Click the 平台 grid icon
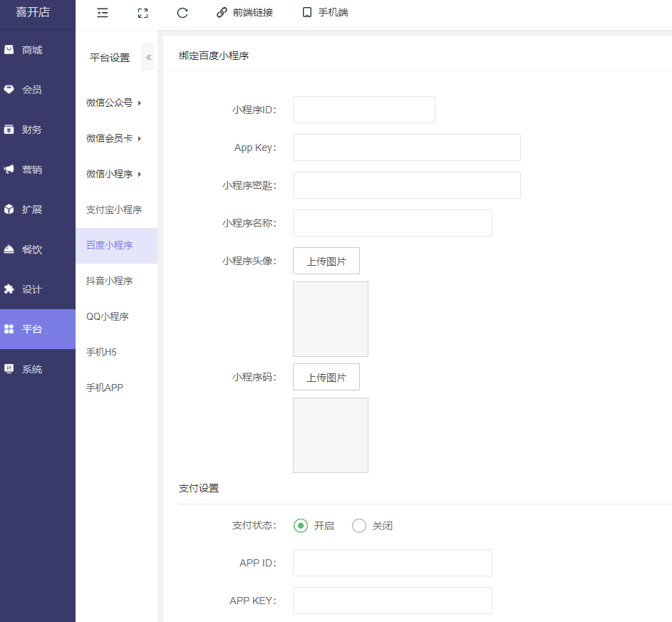Screen dimensions: 672x622 point(9,329)
